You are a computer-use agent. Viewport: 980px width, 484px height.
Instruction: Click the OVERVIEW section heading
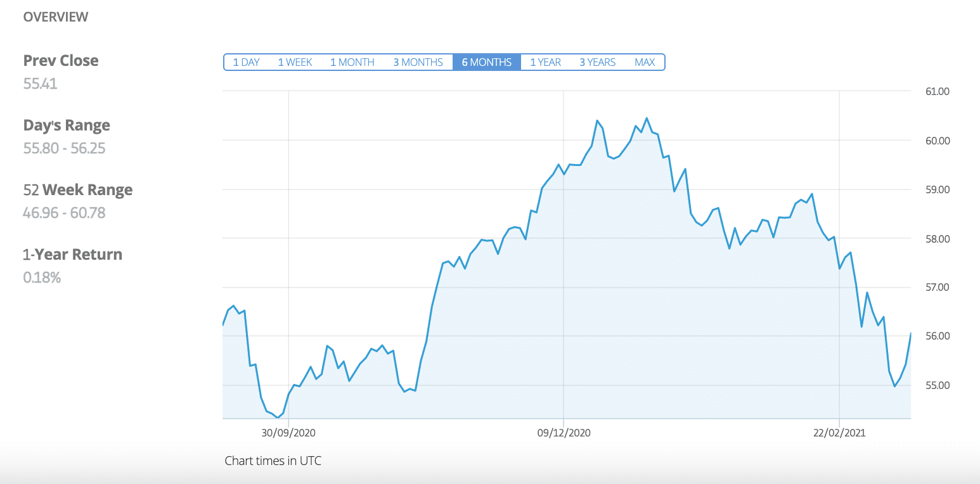(x=56, y=17)
